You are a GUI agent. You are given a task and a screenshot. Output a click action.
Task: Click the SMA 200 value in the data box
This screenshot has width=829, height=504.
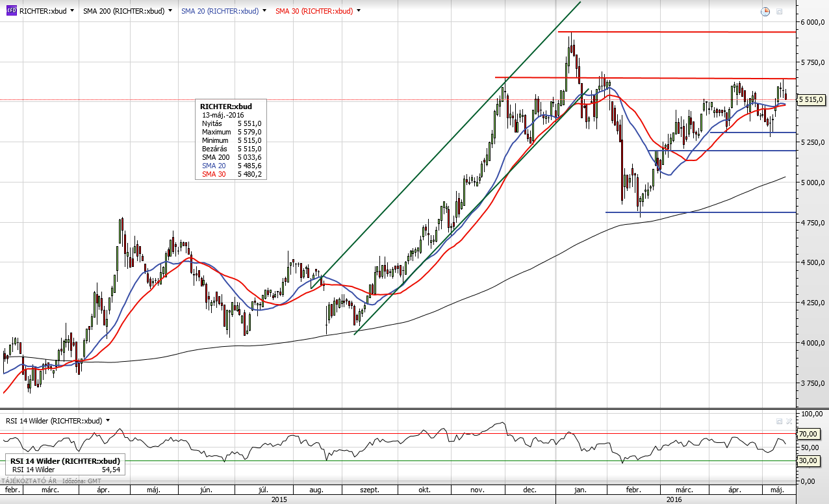point(250,157)
